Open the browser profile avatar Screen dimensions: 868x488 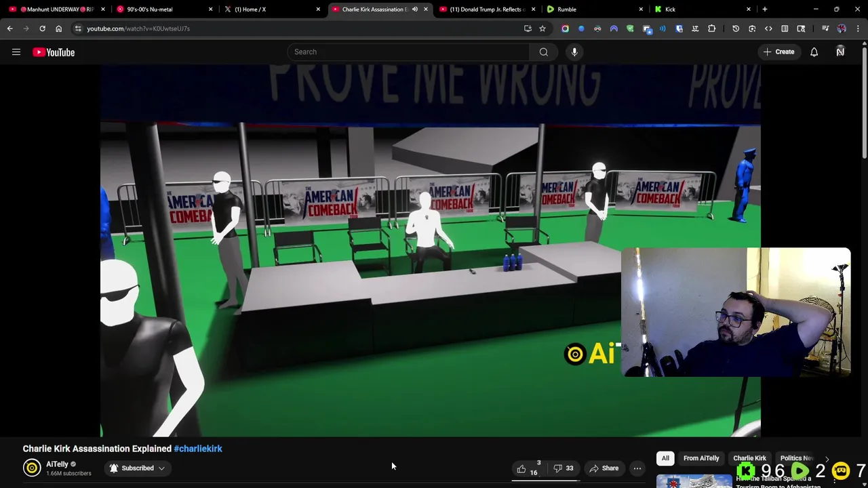(x=842, y=28)
